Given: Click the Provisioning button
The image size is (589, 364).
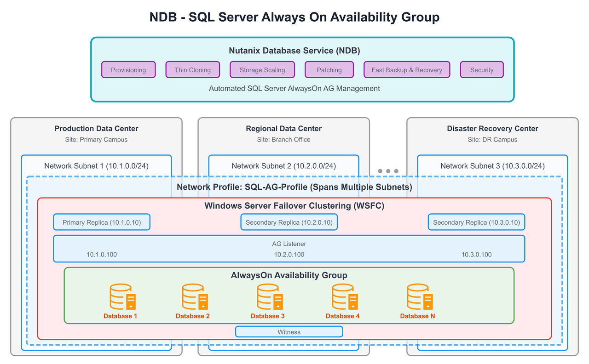Looking at the screenshot, I should pyautogui.click(x=128, y=69).
